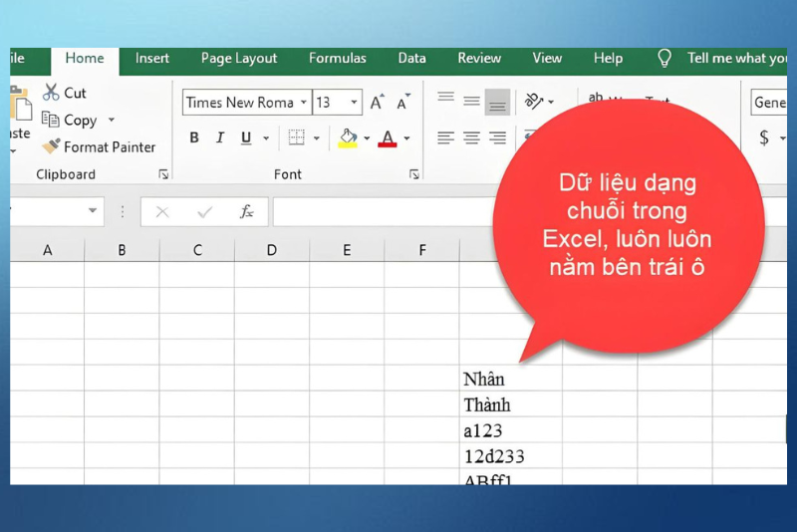Open the Copy options arrow
The height and width of the screenshot is (532, 797).
point(112,120)
